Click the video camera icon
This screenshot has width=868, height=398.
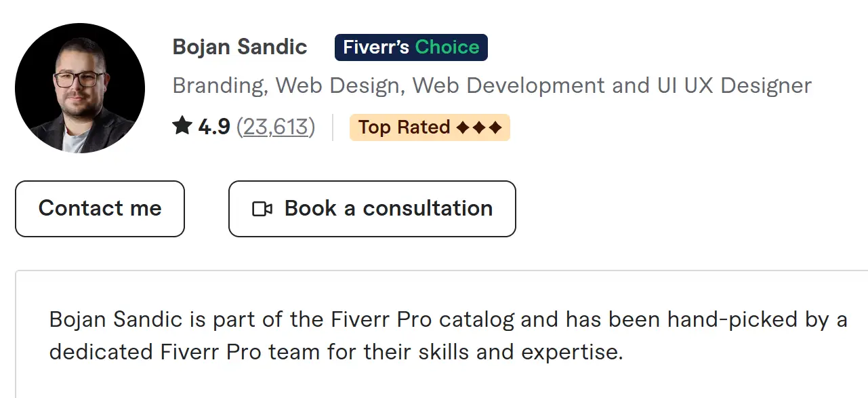[x=262, y=209]
